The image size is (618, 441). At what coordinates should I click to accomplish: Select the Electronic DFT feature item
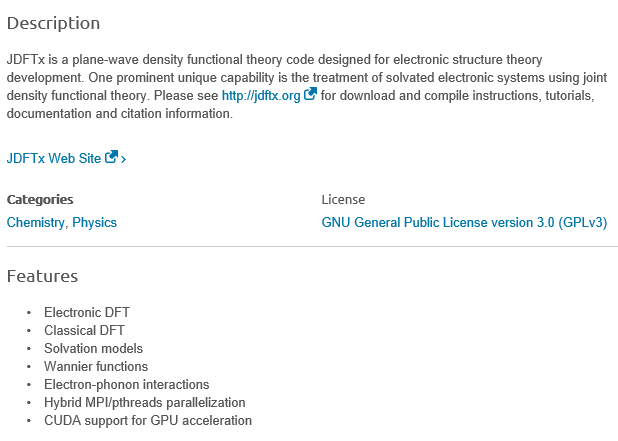87,313
